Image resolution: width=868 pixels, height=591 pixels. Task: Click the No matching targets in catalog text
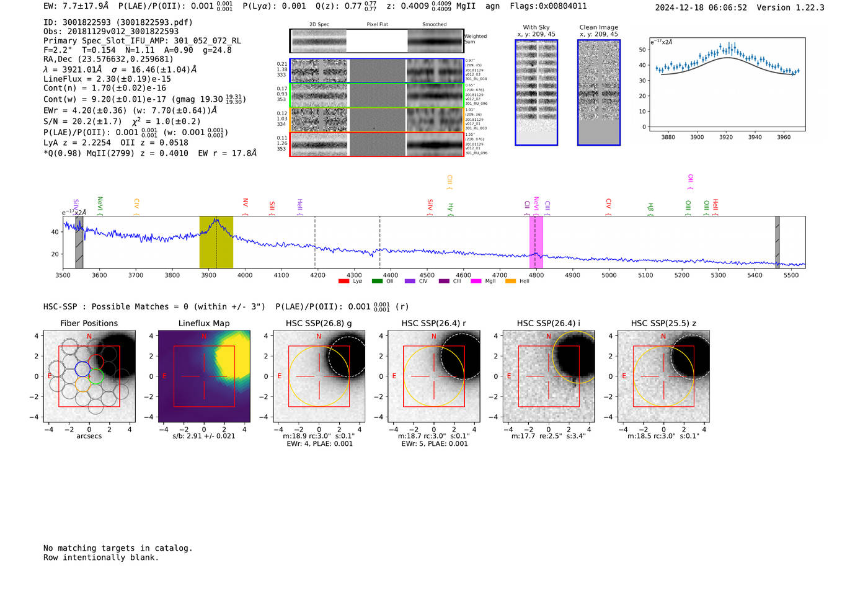(x=118, y=548)
